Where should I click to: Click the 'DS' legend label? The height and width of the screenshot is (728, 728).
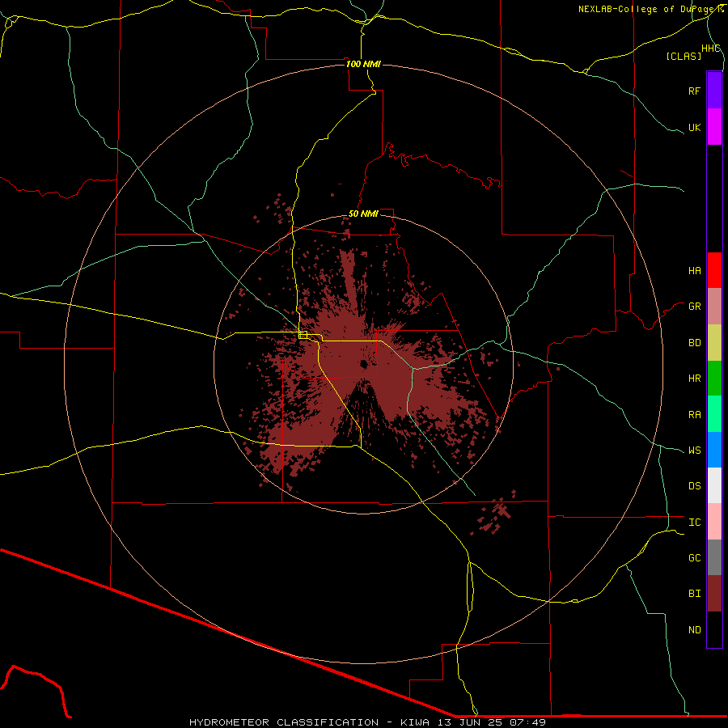(694, 485)
